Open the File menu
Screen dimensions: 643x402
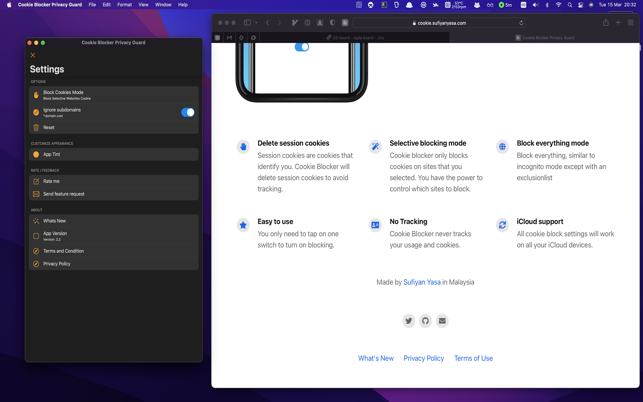pyautogui.click(x=92, y=5)
